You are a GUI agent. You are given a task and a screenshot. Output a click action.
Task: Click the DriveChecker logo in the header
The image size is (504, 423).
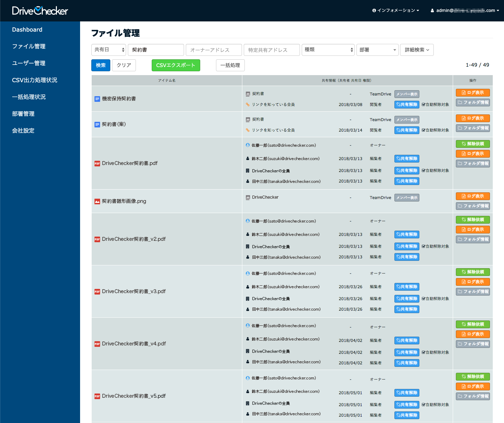pyautogui.click(x=40, y=11)
